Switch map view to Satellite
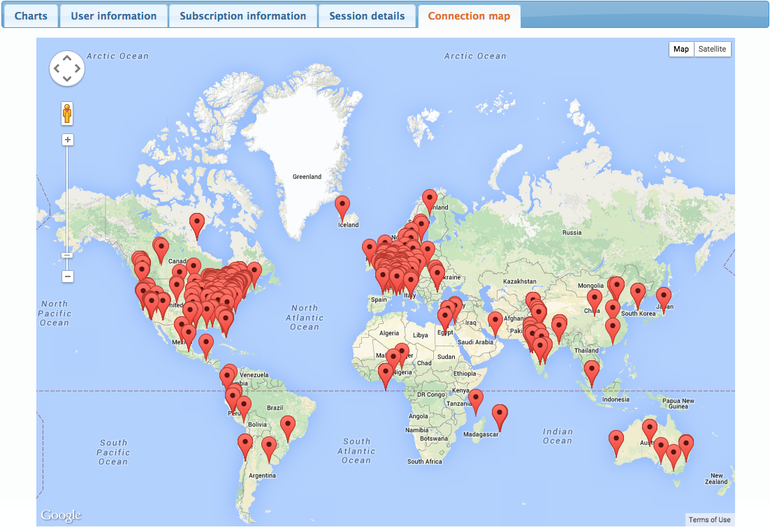The height and width of the screenshot is (532, 770). click(712, 49)
